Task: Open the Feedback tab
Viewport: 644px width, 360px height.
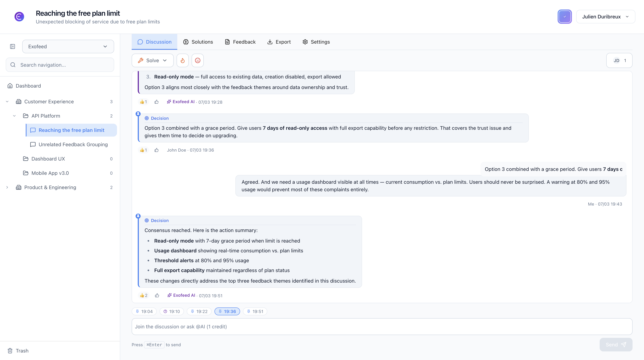Action: (240, 42)
